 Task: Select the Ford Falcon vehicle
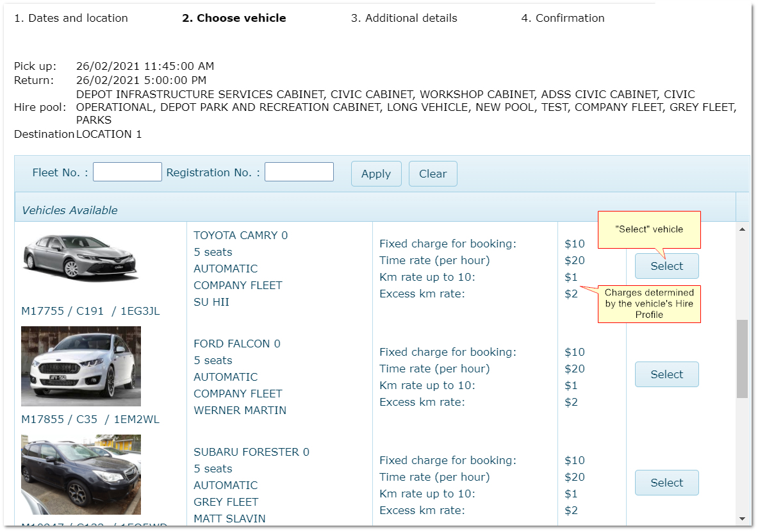tap(666, 374)
